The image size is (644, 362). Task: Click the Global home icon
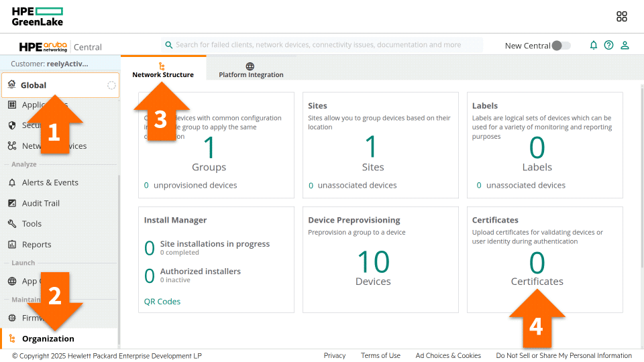click(x=12, y=84)
